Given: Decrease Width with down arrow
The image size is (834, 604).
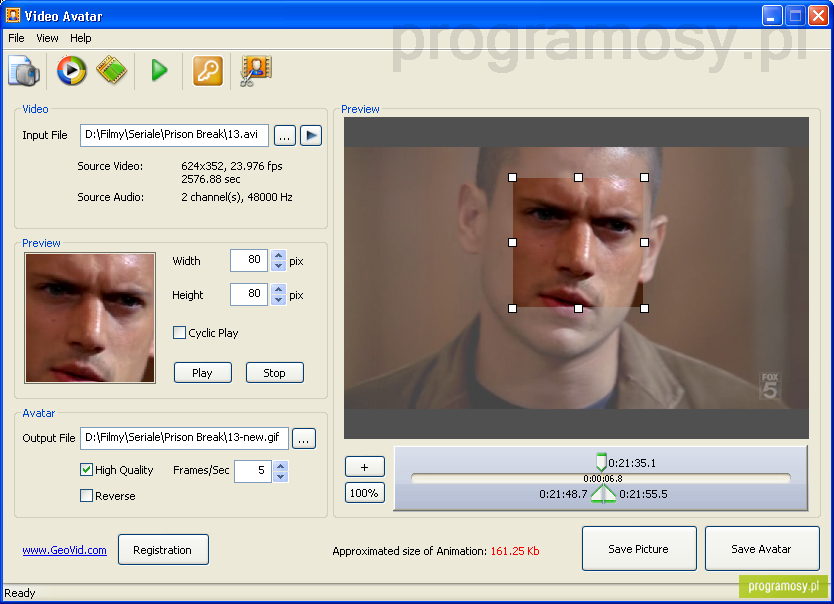Looking at the screenshot, I should (278, 266).
